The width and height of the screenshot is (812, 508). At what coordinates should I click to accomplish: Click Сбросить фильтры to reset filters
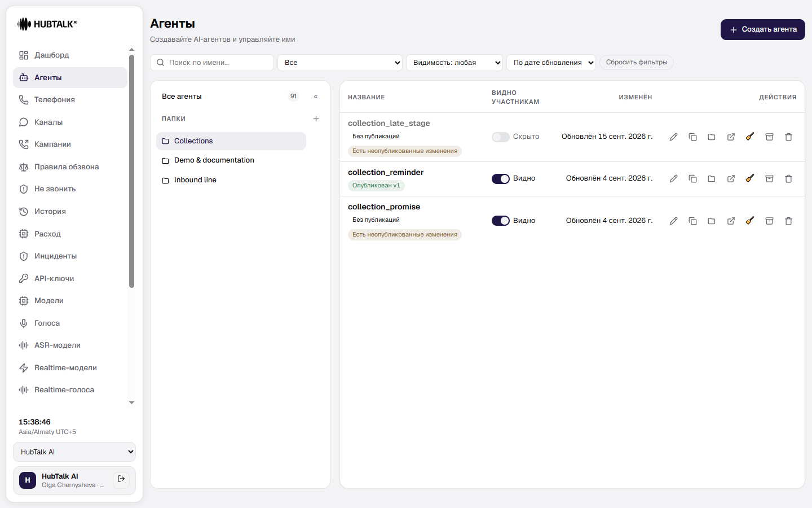point(637,63)
